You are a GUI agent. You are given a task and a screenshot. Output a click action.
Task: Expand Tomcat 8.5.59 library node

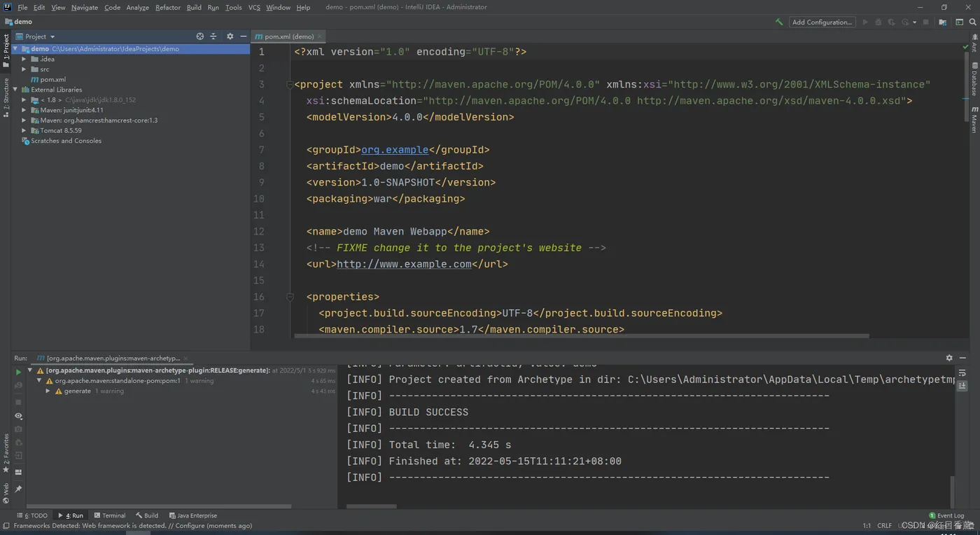[x=24, y=130]
